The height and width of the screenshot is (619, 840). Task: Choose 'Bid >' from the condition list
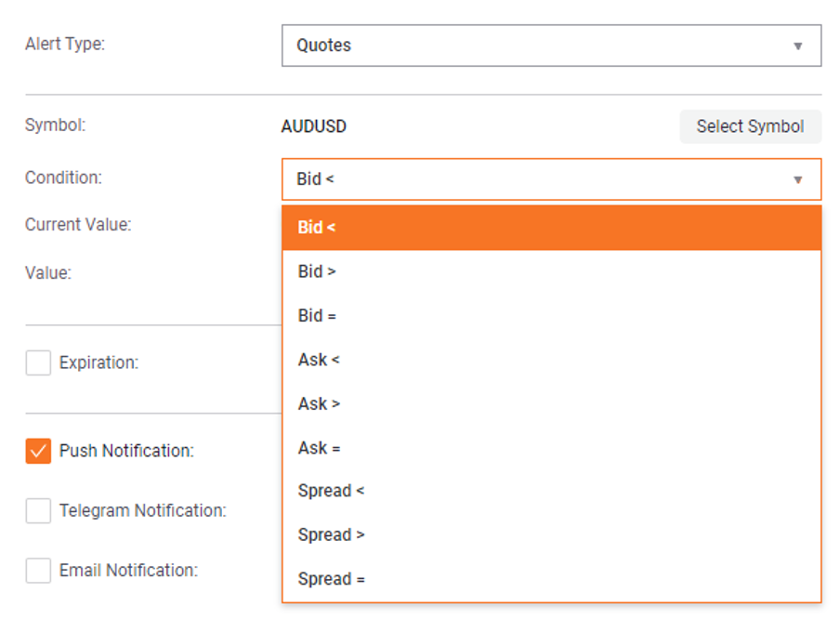coord(552,271)
